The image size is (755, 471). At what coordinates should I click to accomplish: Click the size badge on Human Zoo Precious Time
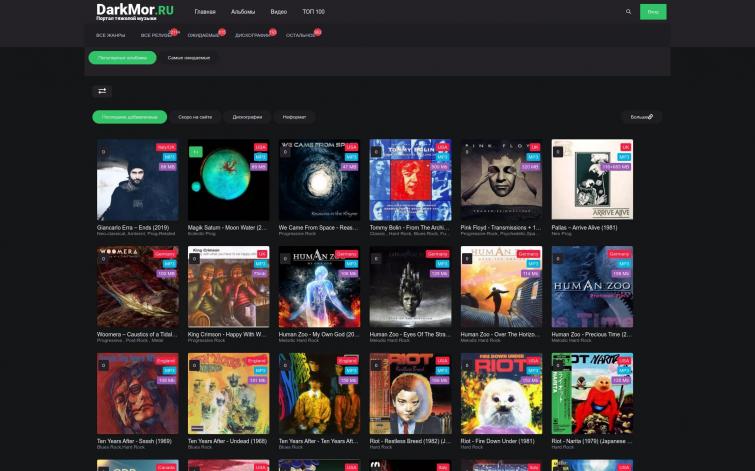click(622, 274)
